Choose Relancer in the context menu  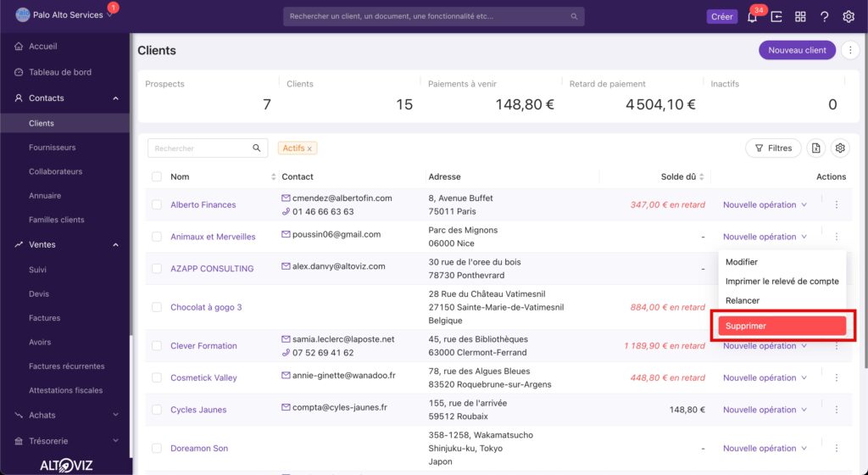(782, 301)
